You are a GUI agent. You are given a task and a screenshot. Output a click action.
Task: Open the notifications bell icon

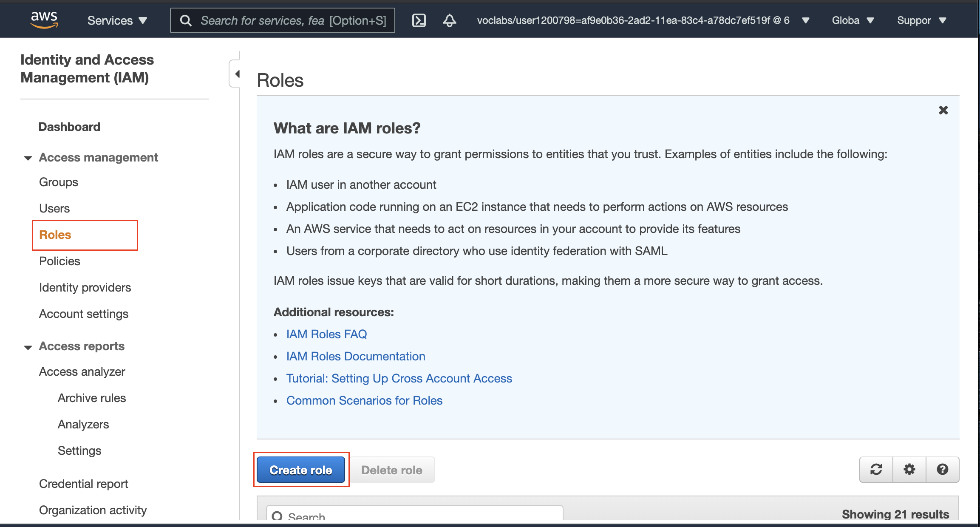tap(449, 20)
